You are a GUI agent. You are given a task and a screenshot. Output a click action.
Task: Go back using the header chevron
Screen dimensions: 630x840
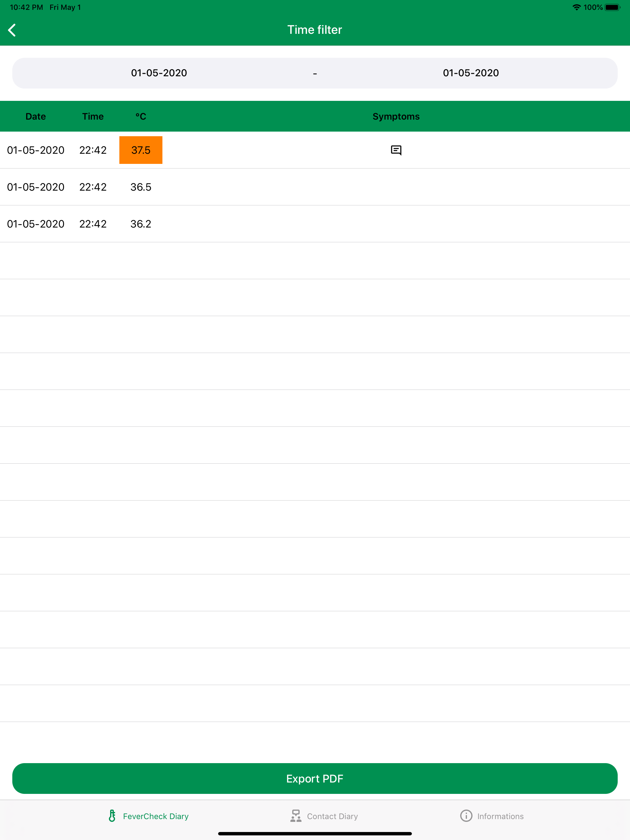pyautogui.click(x=12, y=30)
